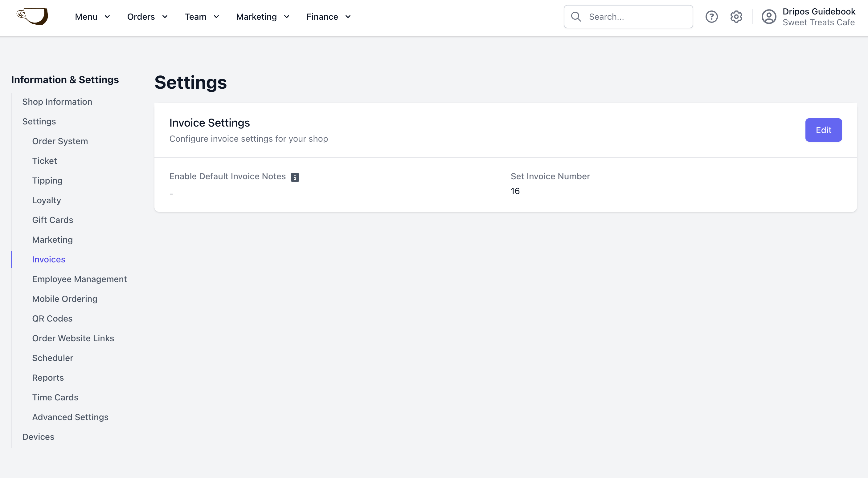Image resolution: width=868 pixels, height=478 pixels.
Task: Click the Dripos coffee cup logo
Action: 32,17
